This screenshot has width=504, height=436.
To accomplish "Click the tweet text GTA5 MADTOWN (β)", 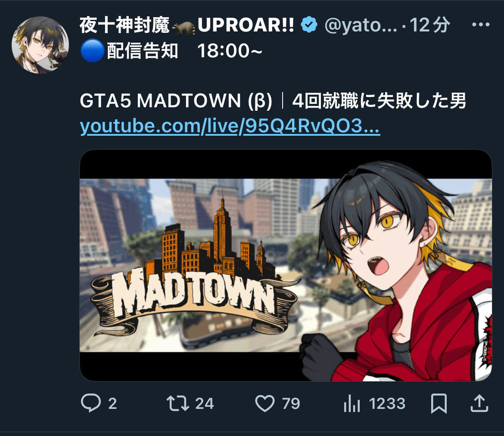I will click(176, 101).
